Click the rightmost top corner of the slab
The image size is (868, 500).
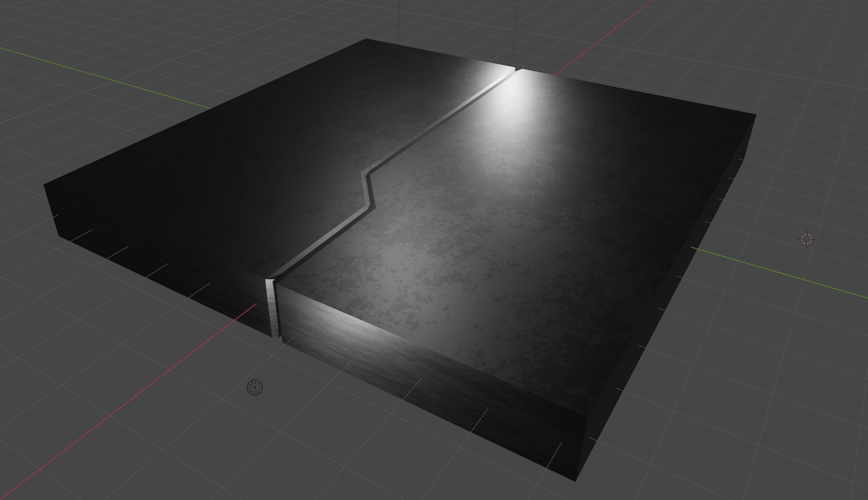pyautogui.click(x=756, y=115)
